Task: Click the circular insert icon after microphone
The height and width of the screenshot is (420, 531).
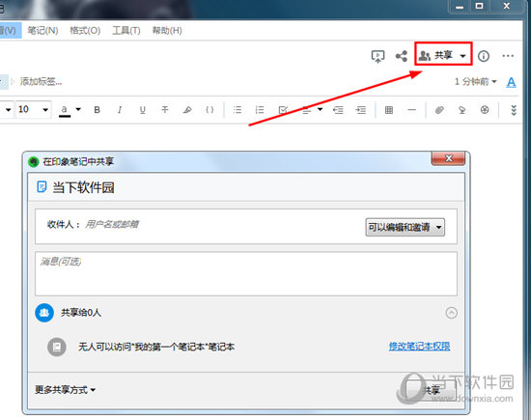Action: (x=485, y=110)
